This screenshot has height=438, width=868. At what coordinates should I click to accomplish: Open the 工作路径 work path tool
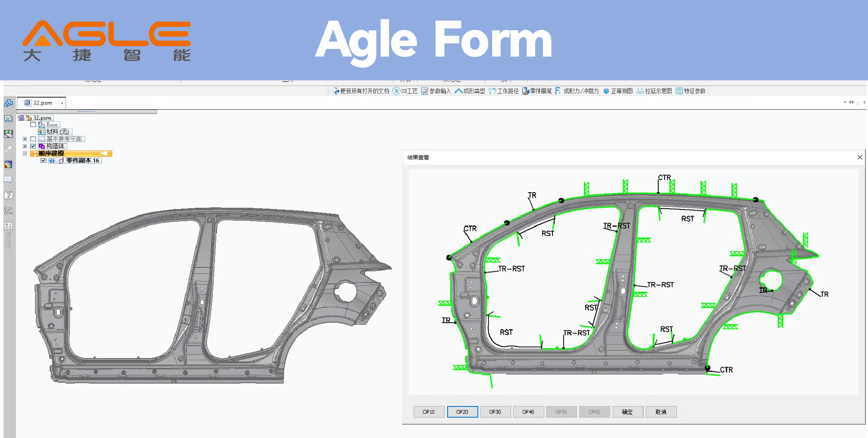coord(504,91)
